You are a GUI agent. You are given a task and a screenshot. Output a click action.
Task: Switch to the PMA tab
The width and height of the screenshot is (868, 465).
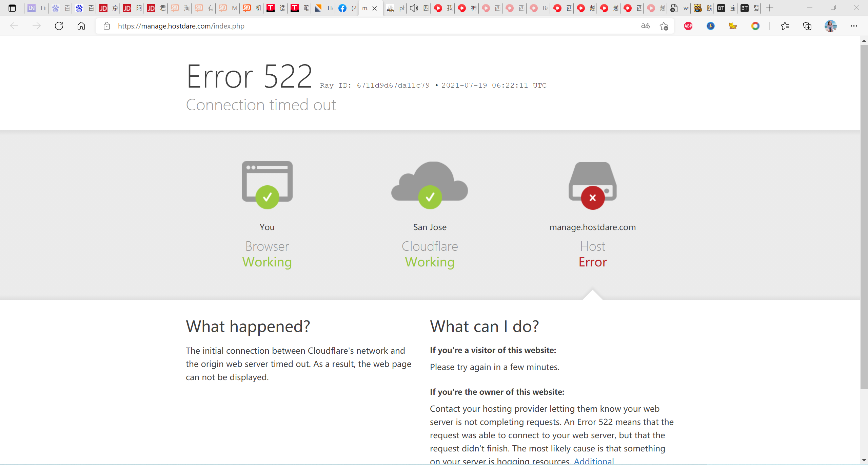pos(395,8)
